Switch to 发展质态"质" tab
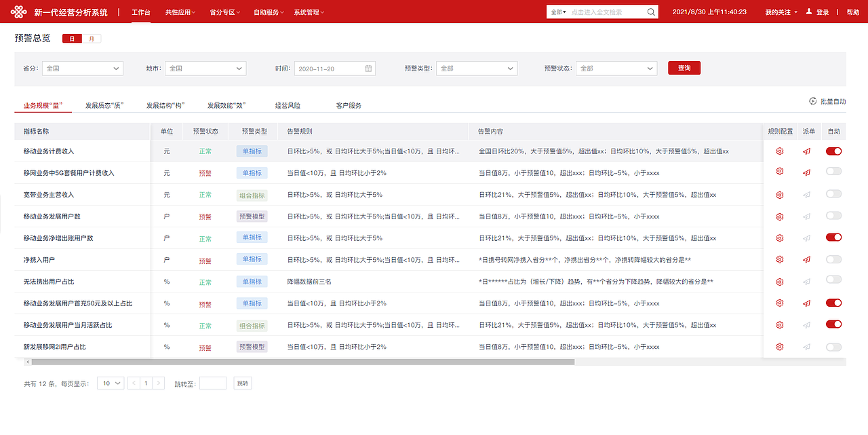Image resolution: width=868 pixels, height=435 pixels. pos(104,105)
